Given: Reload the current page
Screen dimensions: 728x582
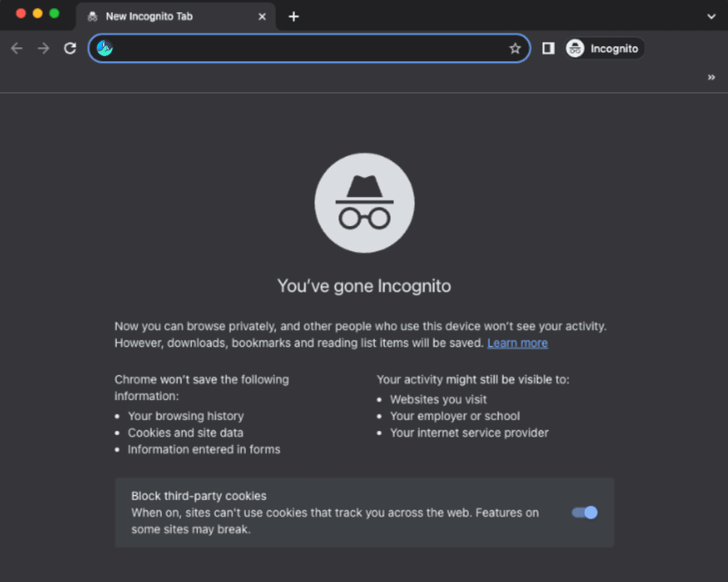Looking at the screenshot, I should (x=69, y=48).
